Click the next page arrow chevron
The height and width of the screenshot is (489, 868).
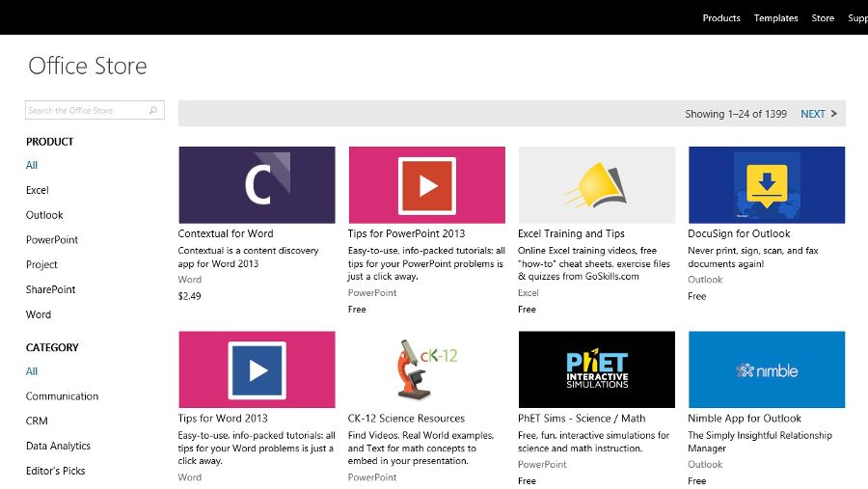point(833,114)
